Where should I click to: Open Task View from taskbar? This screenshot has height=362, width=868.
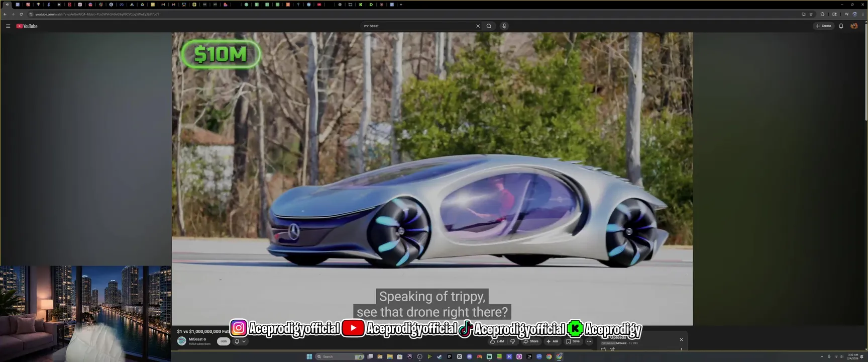(x=370, y=356)
